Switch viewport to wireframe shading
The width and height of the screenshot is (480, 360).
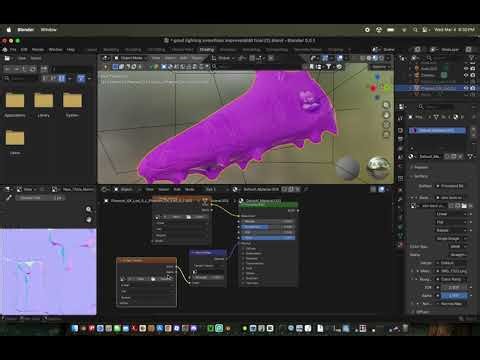(x=363, y=58)
